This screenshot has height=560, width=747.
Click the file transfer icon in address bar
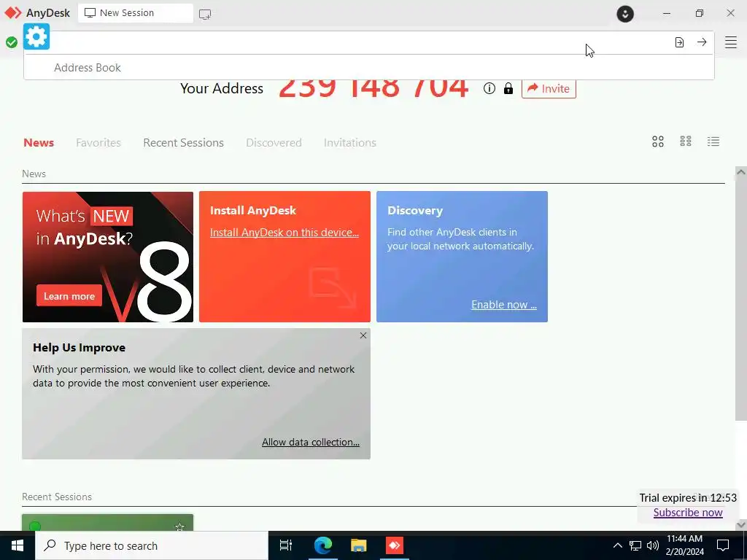[x=679, y=42]
